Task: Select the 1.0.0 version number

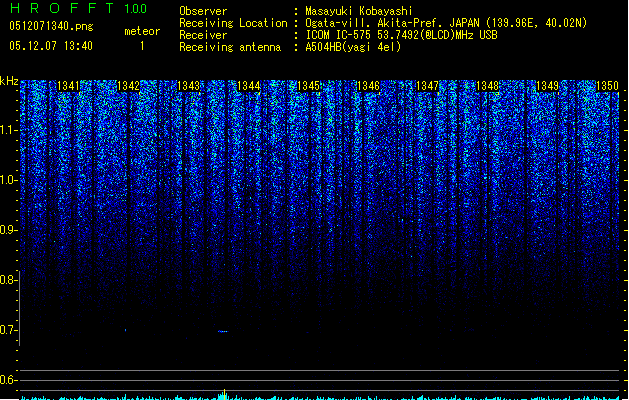Action: [x=136, y=8]
